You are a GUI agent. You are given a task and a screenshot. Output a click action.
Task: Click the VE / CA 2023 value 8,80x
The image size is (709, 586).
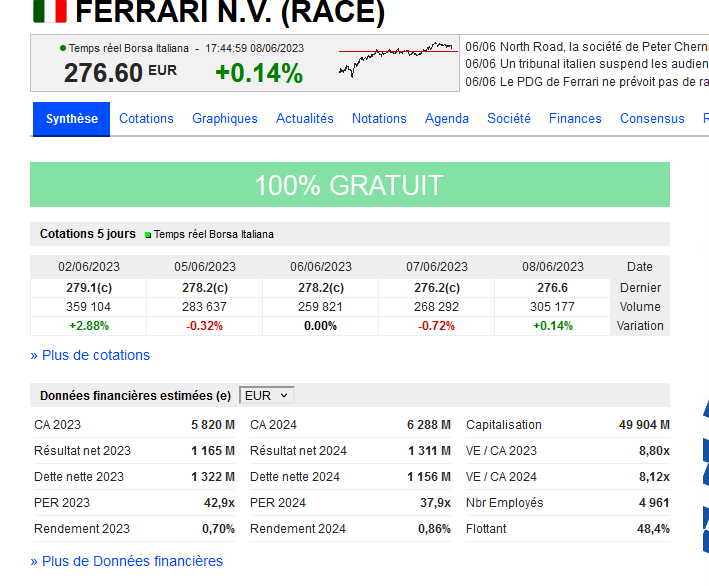[x=654, y=451]
